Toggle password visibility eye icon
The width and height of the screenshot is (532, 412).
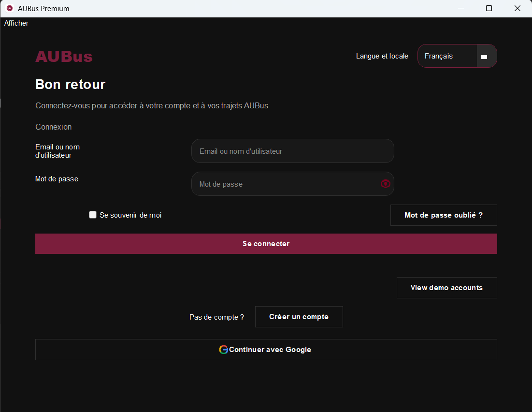385,184
